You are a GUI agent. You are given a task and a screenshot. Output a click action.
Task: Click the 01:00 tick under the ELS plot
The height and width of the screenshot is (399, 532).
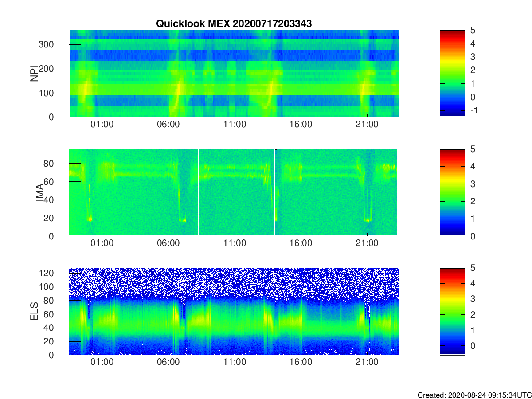point(102,362)
